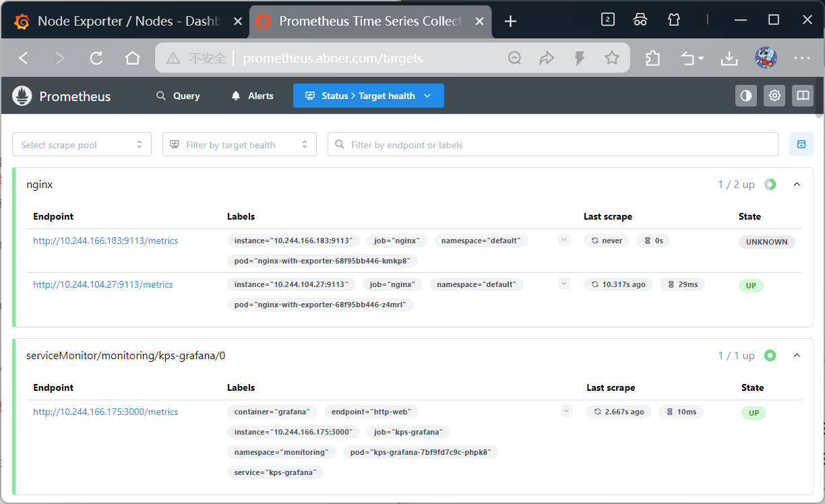
Task: Open the documentation book icon
Action: pos(803,96)
